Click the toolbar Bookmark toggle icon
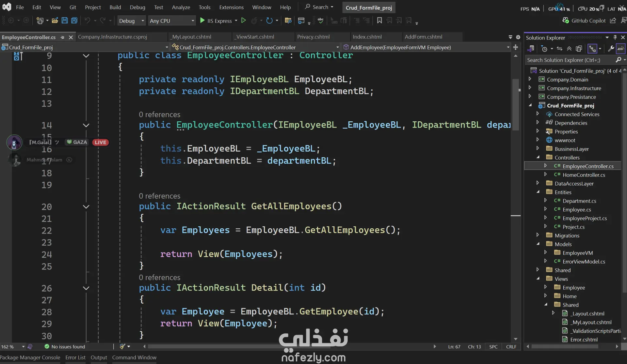Viewport: 627px width, 364px height. (x=379, y=21)
